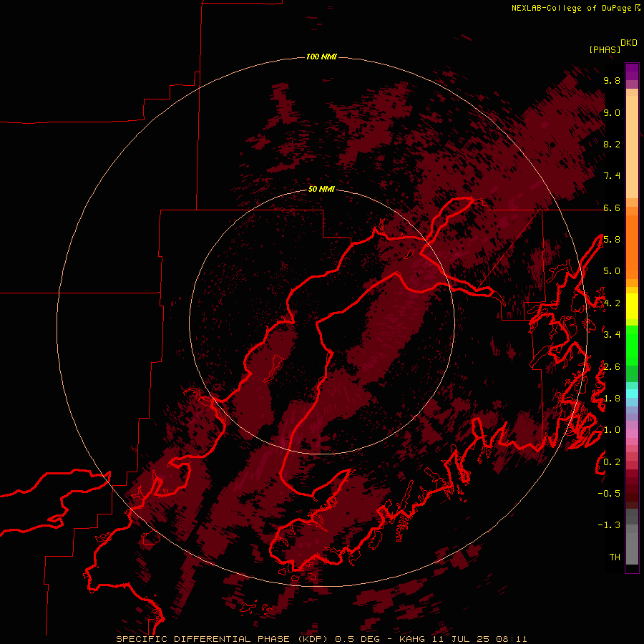The width and height of the screenshot is (644, 644).
Task: Click the 5.0 value on color scale
Action: click(x=612, y=271)
